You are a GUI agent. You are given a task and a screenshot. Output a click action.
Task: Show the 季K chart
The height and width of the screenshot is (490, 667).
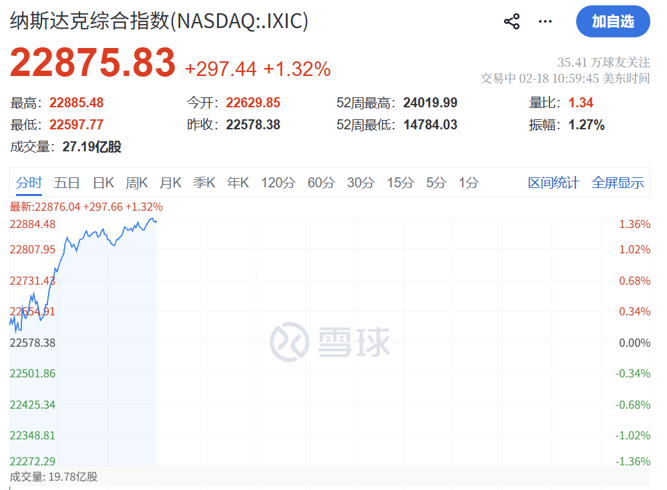tap(204, 182)
